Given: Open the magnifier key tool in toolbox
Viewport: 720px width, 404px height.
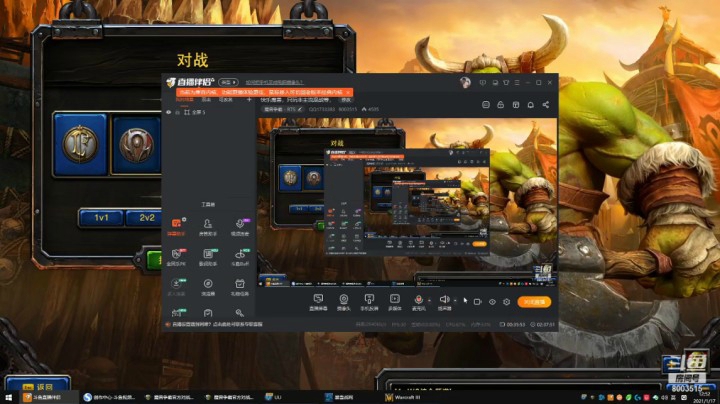Looking at the screenshot, I should click(x=240, y=313).
